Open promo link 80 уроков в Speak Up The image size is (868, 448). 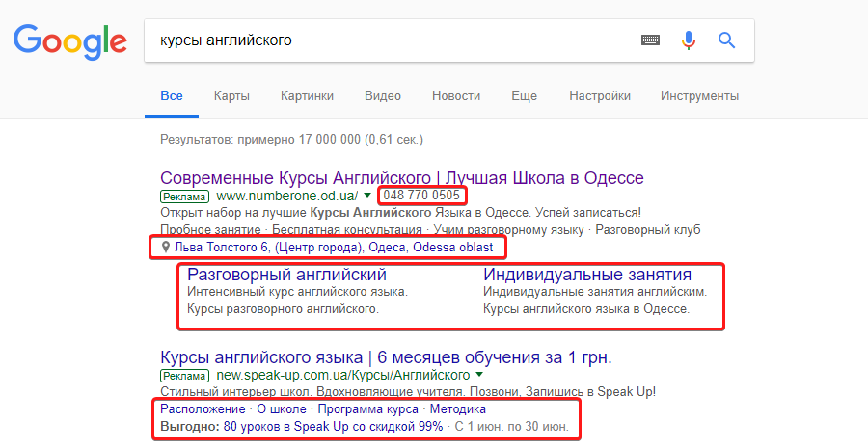(334, 427)
